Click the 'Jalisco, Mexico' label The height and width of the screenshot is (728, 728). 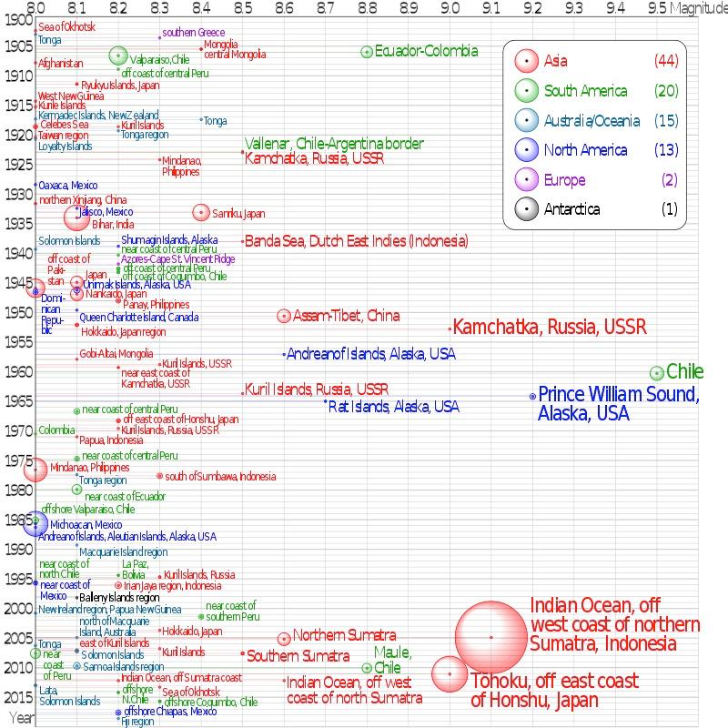pyautogui.click(x=106, y=212)
